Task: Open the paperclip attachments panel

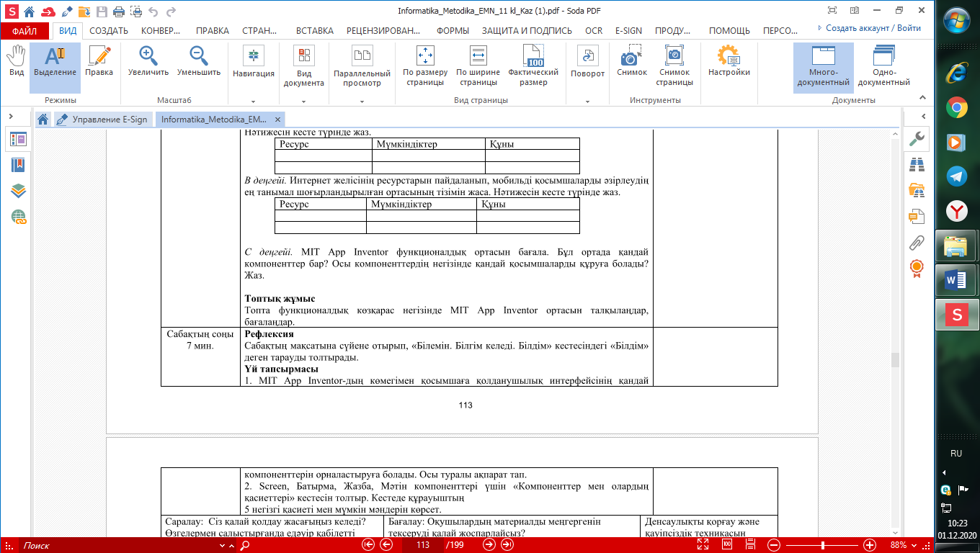Action: pos(917,242)
